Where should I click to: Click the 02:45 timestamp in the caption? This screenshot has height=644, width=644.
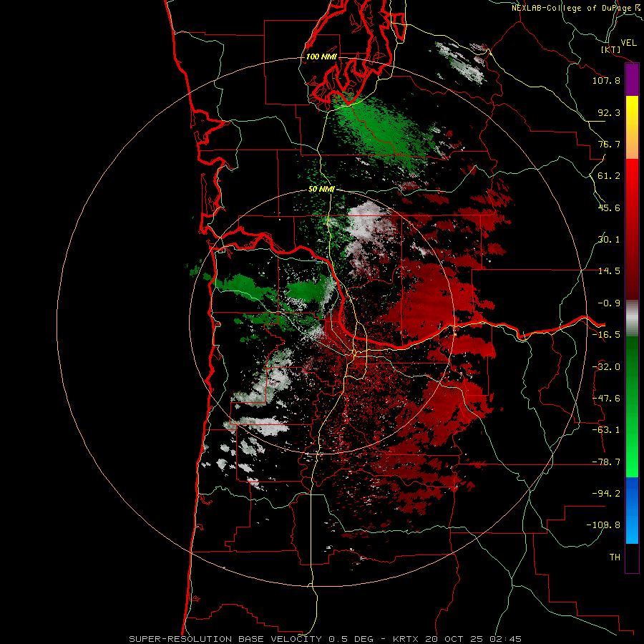506,639
